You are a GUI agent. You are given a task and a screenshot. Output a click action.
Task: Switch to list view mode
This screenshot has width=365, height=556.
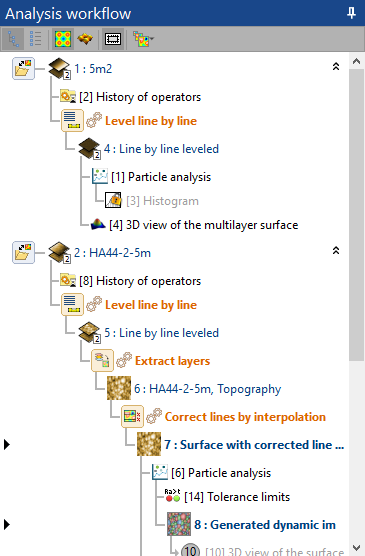tap(35, 39)
